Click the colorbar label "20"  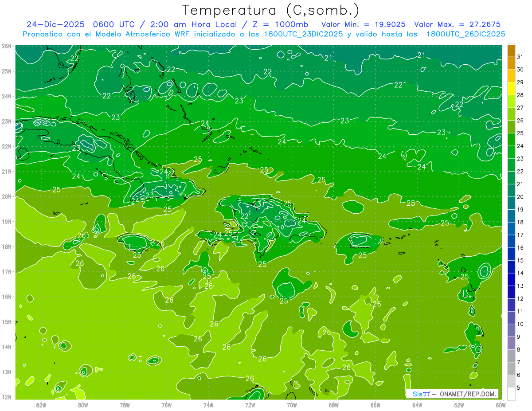click(520, 197)
